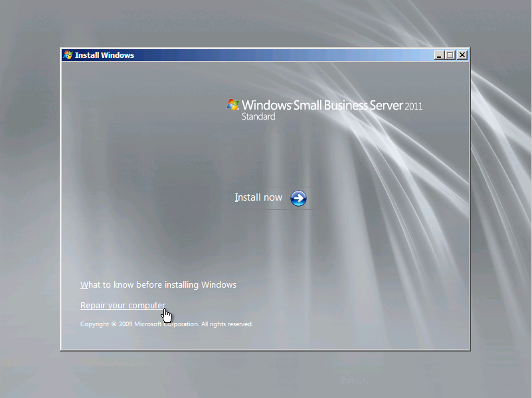
Task: Open "What to know before installing Windows"
Action: point(158,285)
